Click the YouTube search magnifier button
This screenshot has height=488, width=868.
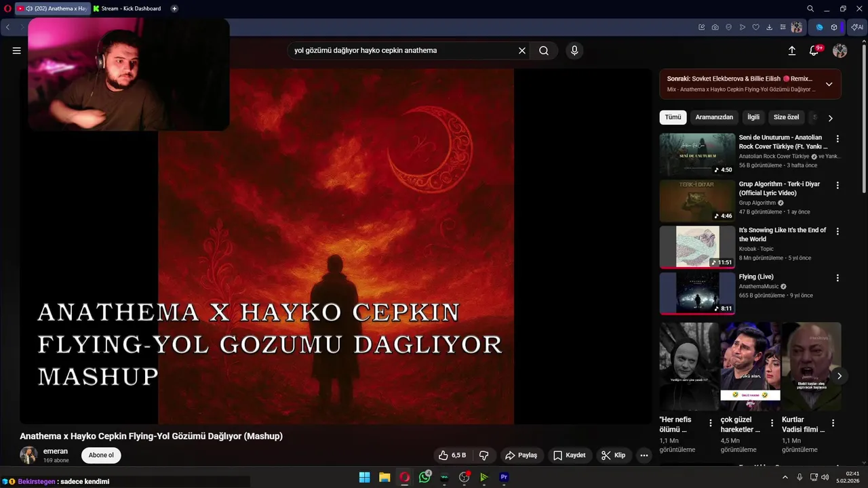544,51
